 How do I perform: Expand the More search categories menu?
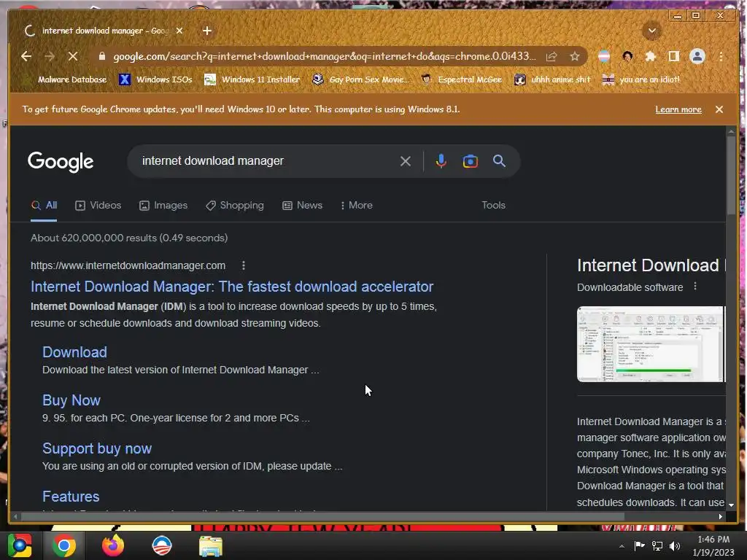pyautogui.click(x=357, y=205)
